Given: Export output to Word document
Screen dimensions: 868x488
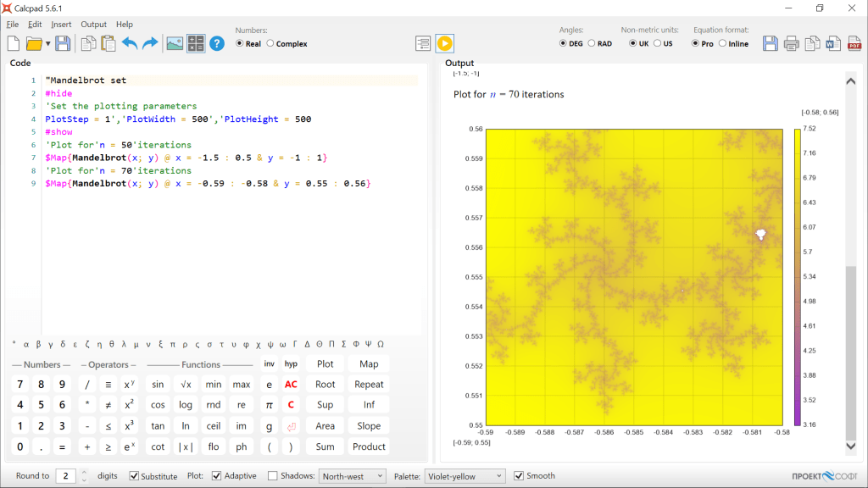Looking at the screenshot, I should tap(833, 43).
